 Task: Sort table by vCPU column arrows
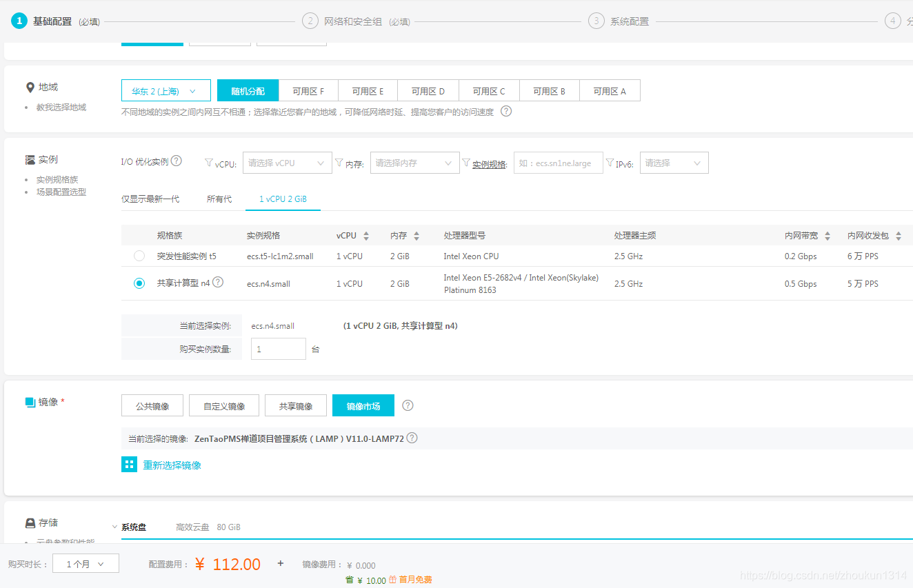click(x=366, y=236)
